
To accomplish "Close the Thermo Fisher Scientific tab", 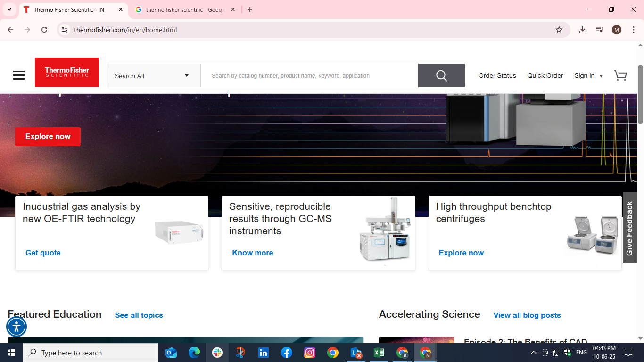I will coord(121,9).
